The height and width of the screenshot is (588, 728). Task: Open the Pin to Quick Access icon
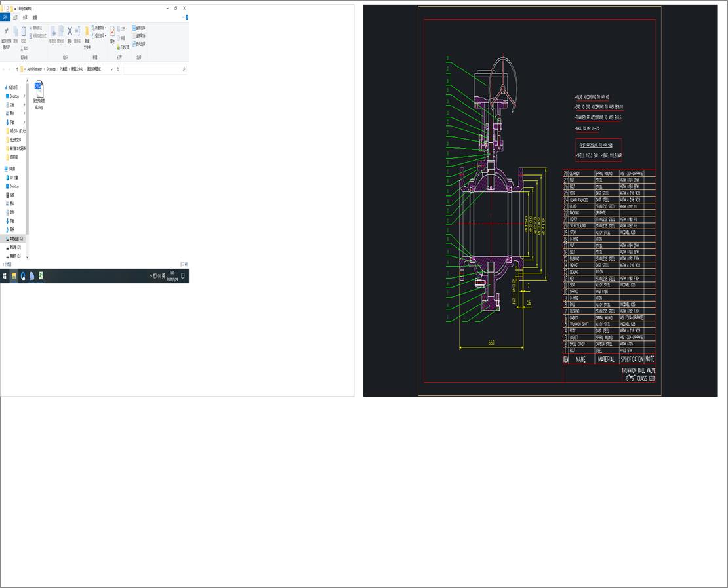(x=7, y=31)
